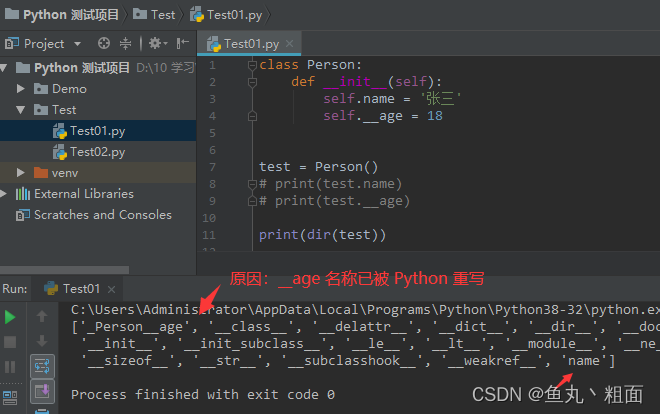
Task: Expand the Demo folder
Action: [20, 88]
